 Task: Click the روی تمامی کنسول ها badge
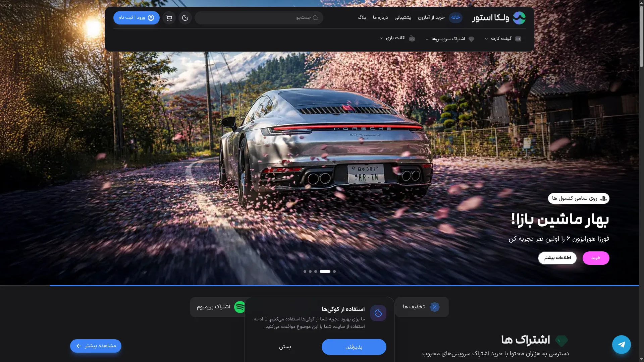(x=579, y=198)
